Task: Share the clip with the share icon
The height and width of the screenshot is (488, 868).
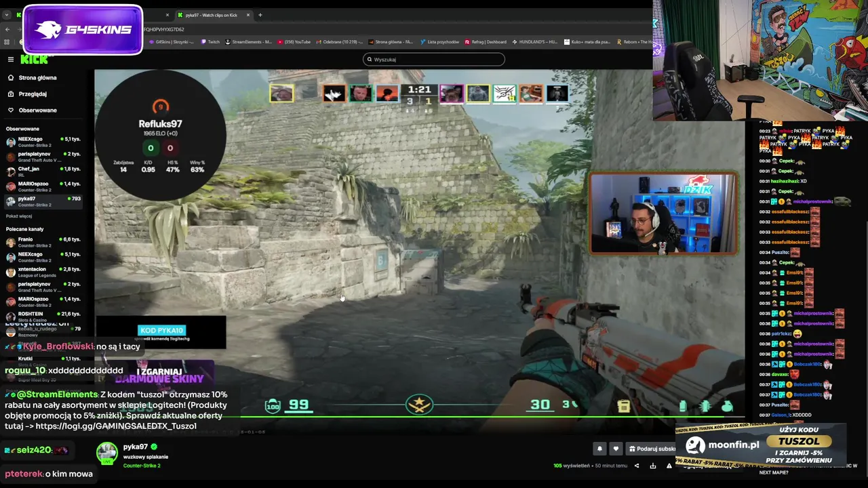Action: pyautogui.click(x=636, y=466)
